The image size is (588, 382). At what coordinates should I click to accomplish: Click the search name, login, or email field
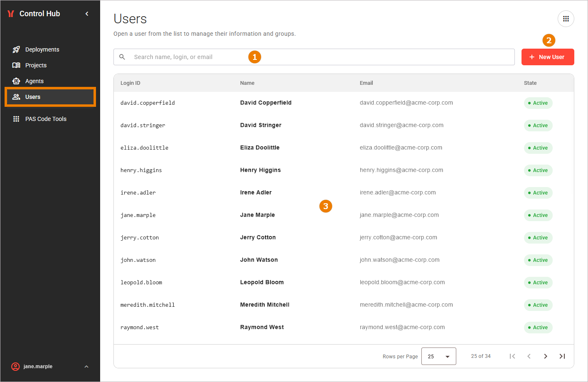[314, 57]
